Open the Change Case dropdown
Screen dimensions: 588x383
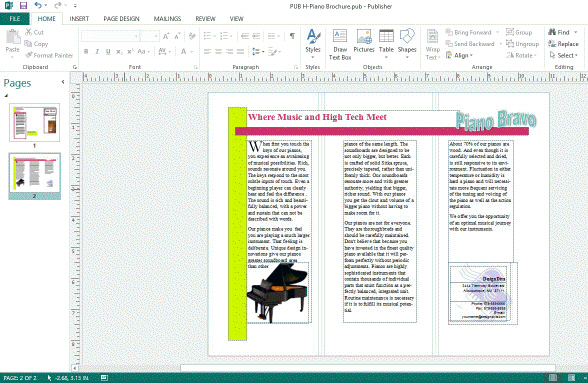click(x=143, y=51)
